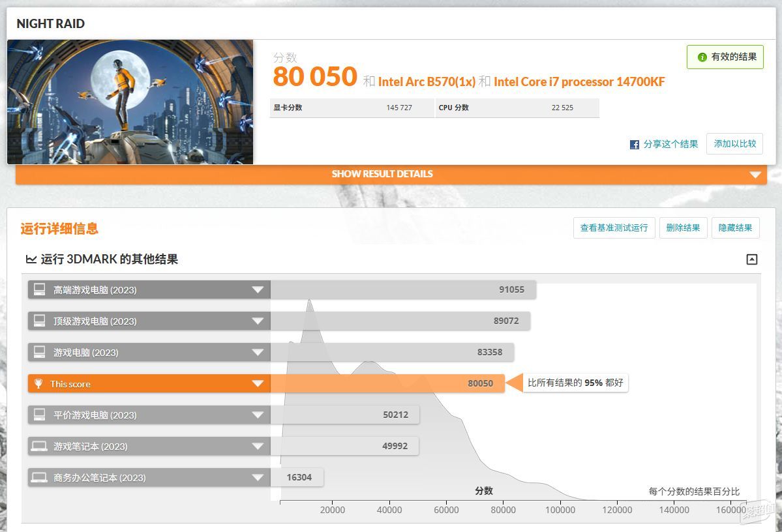Expand the This score dropdown arrow
The width and height of the screenshot is (782, 532).
[x=258, y=383]
